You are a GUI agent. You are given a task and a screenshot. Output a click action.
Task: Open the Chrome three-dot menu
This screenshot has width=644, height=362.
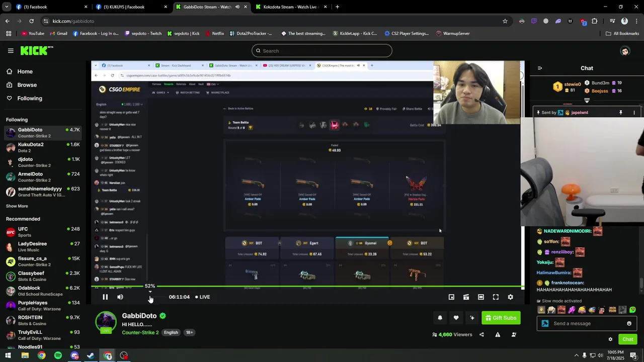pyautogui.click(x=635, y=21)
